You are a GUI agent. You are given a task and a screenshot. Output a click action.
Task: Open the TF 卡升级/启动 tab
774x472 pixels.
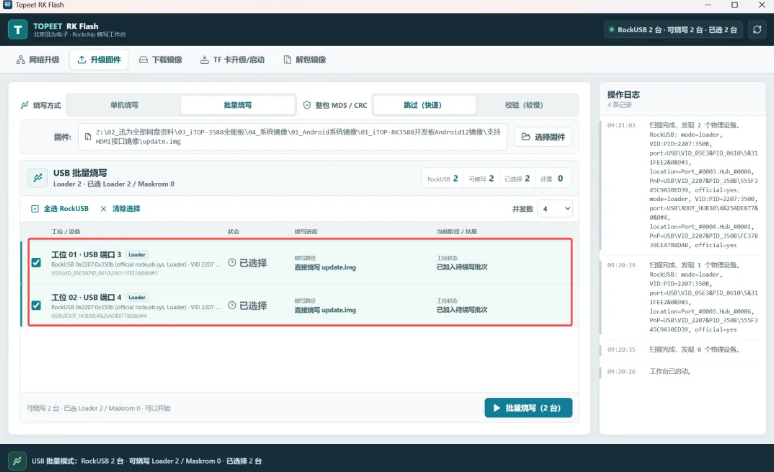(232, 60)
